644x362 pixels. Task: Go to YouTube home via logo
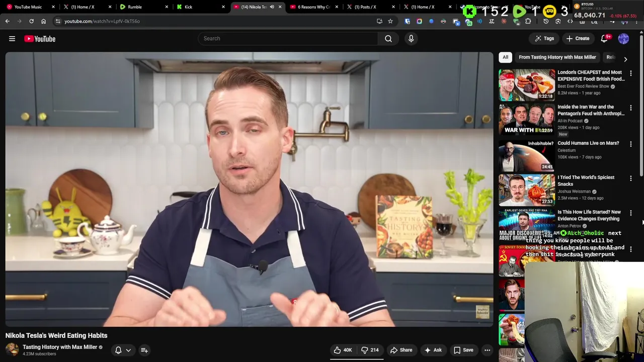tap(40, 39)
